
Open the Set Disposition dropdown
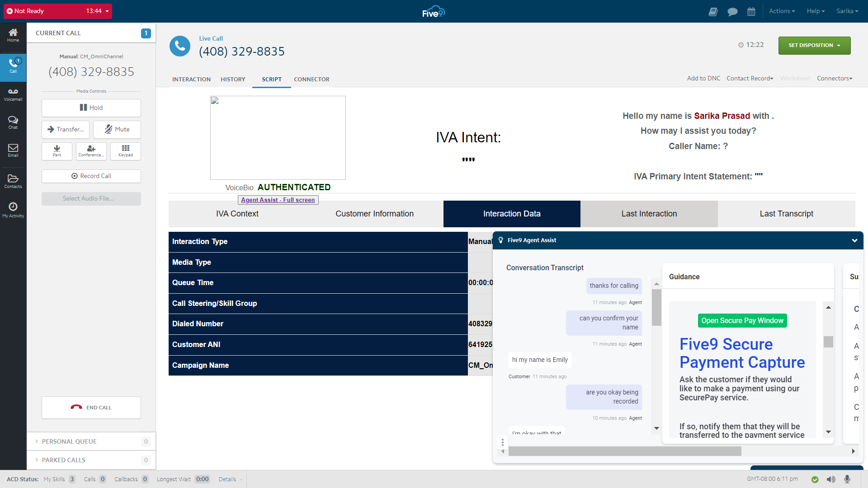pos(814,45)
